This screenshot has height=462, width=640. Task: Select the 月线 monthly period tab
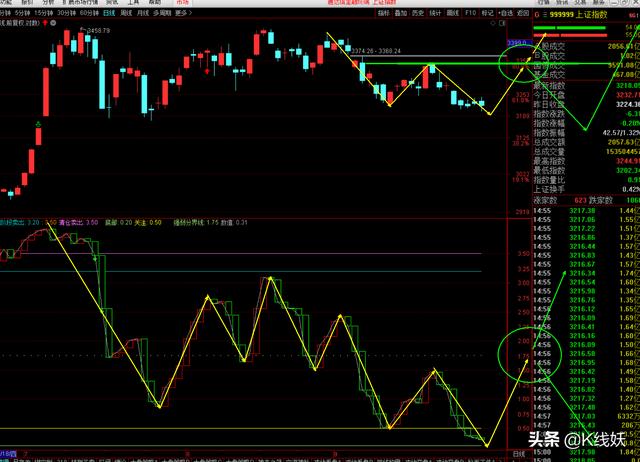coord(143,13)
